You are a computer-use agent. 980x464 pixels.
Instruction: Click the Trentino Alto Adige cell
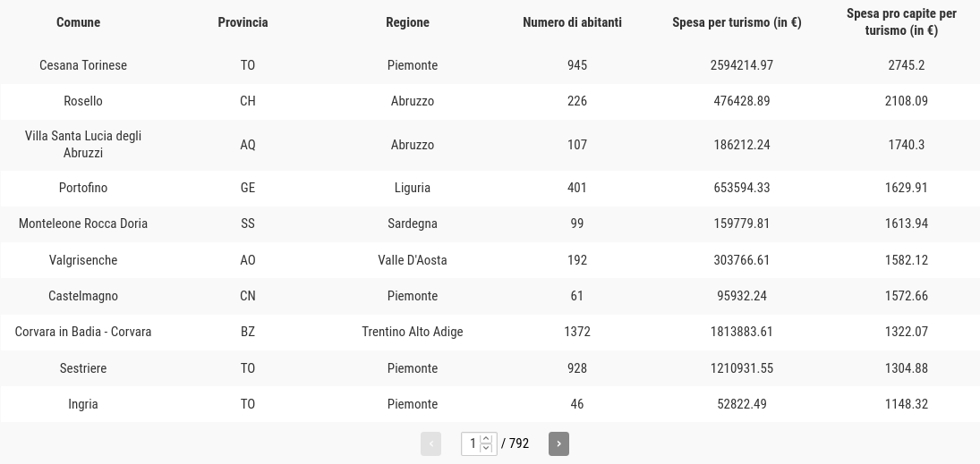coord(413,332)
